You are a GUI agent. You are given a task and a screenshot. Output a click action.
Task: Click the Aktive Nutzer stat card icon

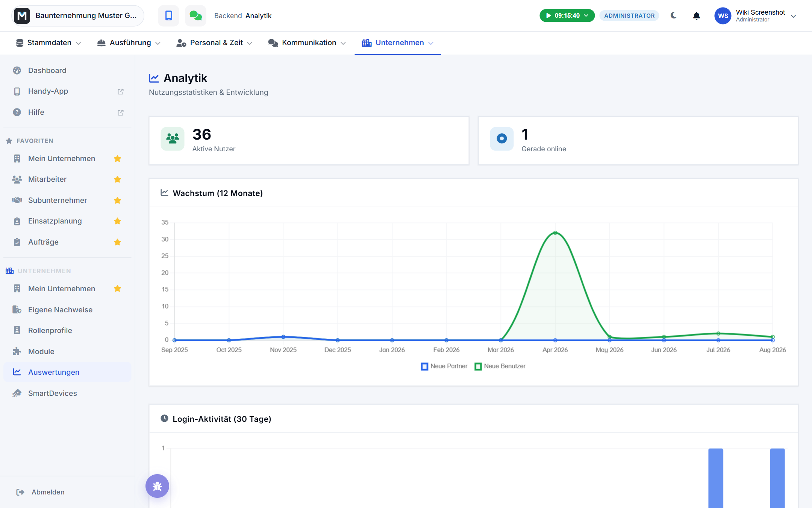pos(173,138)
